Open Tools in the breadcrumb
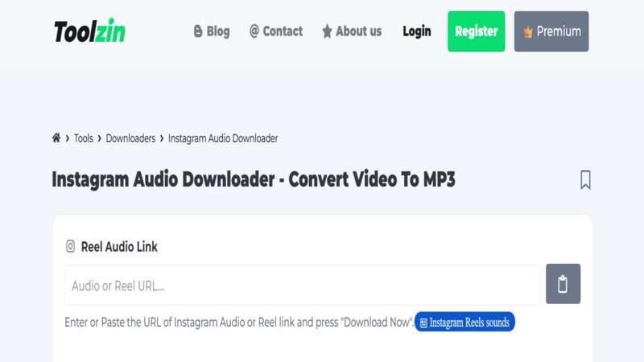This screenshot has height=362, width=644. point(84,138)
